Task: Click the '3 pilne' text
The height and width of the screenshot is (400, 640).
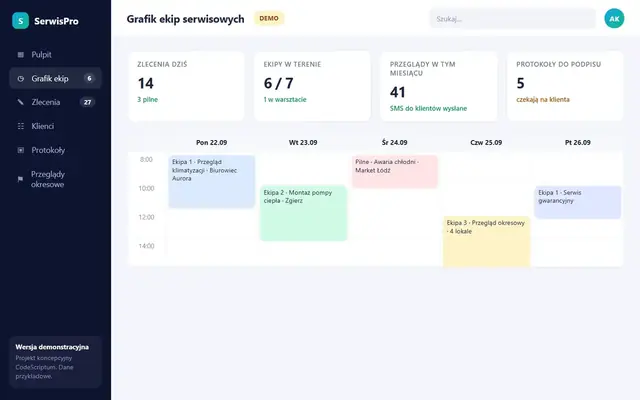Action: pos(147,100)
